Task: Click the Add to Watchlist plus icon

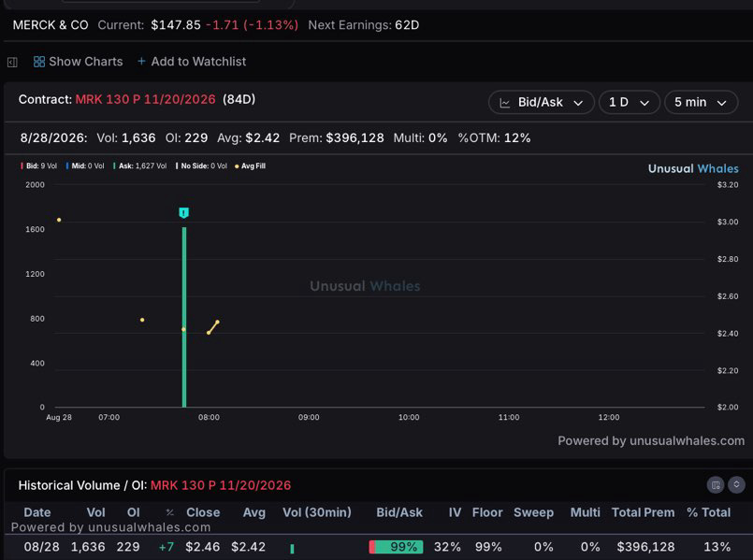Action: click(141, 62)
